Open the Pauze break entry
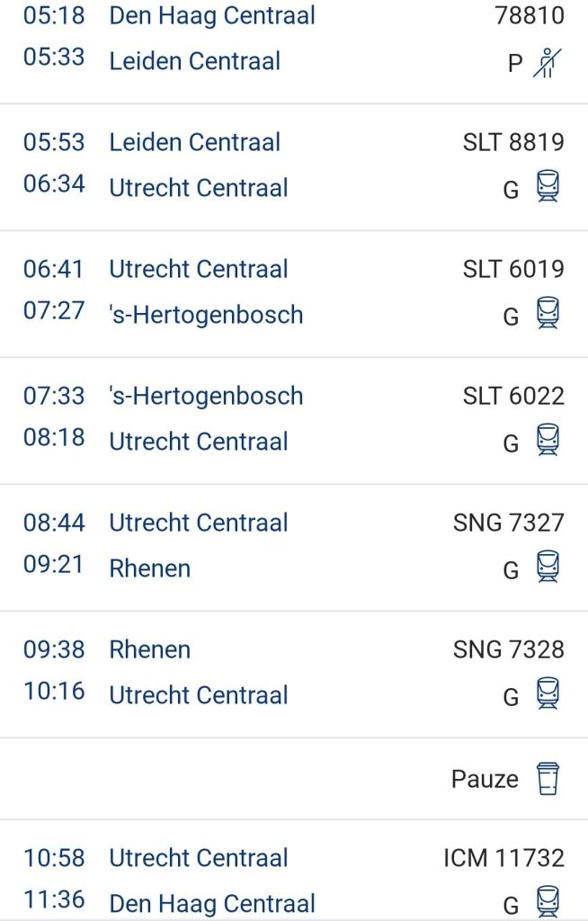This screenshot has width=588, height=921. tap(485, 779)
